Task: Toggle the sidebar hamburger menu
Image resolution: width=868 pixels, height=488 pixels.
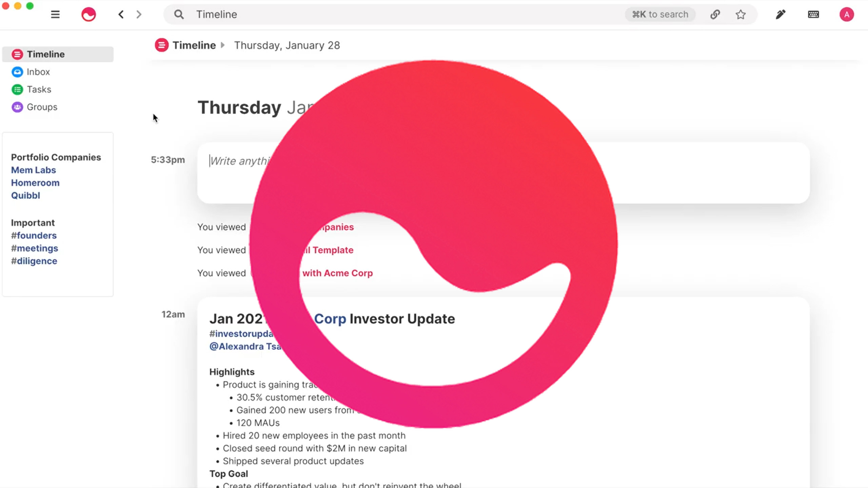Action: (x=55, y=14)
